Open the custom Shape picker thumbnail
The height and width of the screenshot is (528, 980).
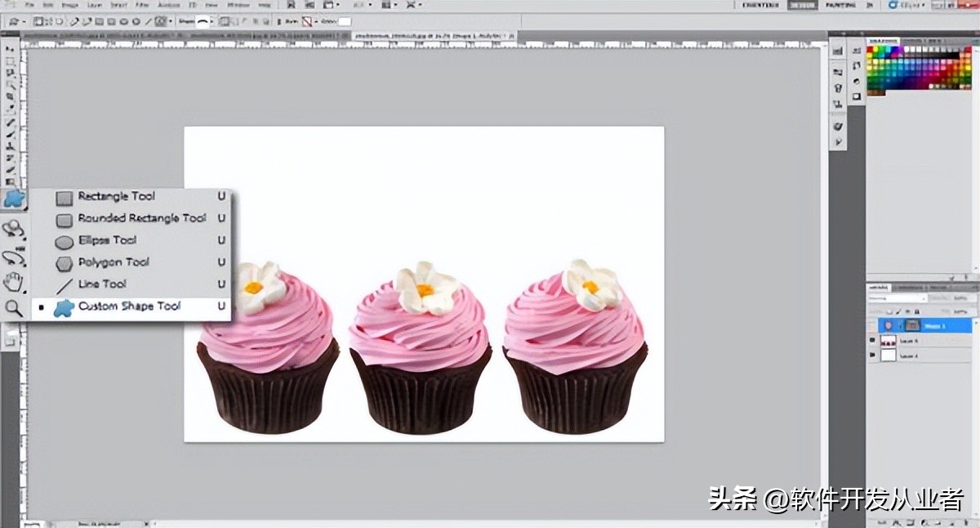pyautogui.click(x=203, y=20)
